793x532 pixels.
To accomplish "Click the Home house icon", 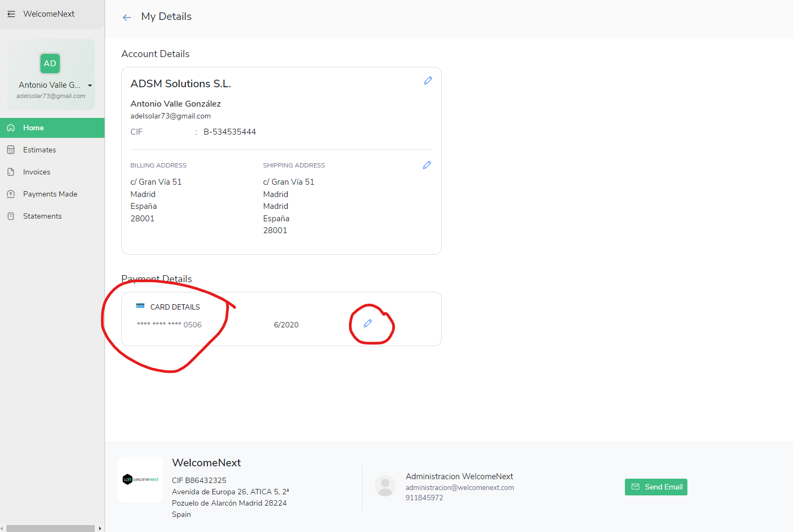I will click(x=11, y=128).
